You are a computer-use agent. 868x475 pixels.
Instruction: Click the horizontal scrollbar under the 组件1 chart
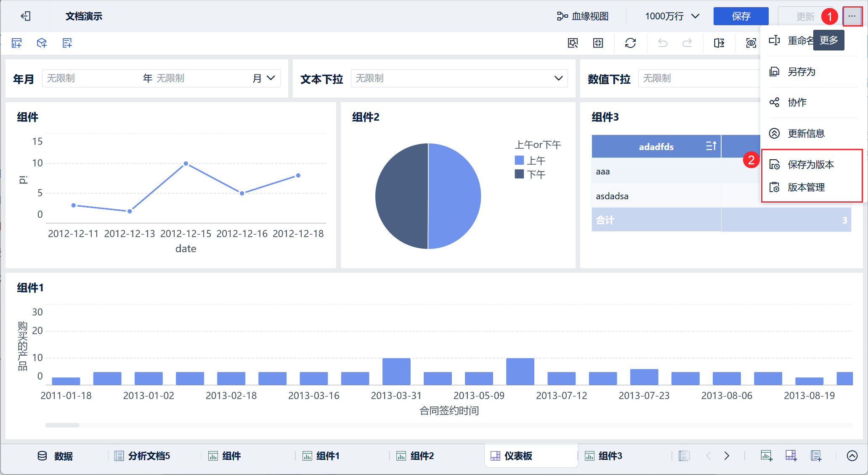[x=62, y=425]
